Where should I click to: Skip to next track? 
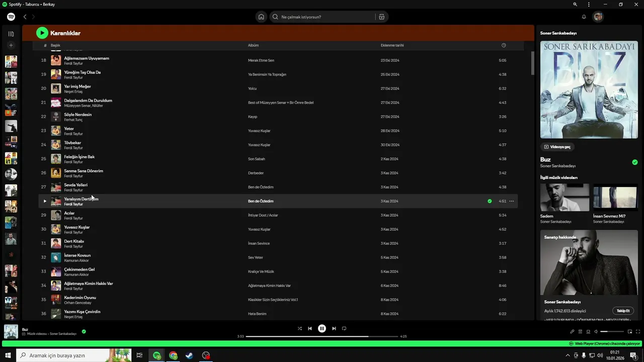334,328
